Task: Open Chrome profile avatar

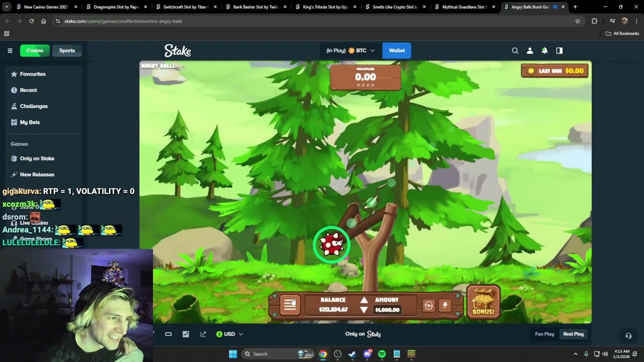Action: click(x=625, y=21)
